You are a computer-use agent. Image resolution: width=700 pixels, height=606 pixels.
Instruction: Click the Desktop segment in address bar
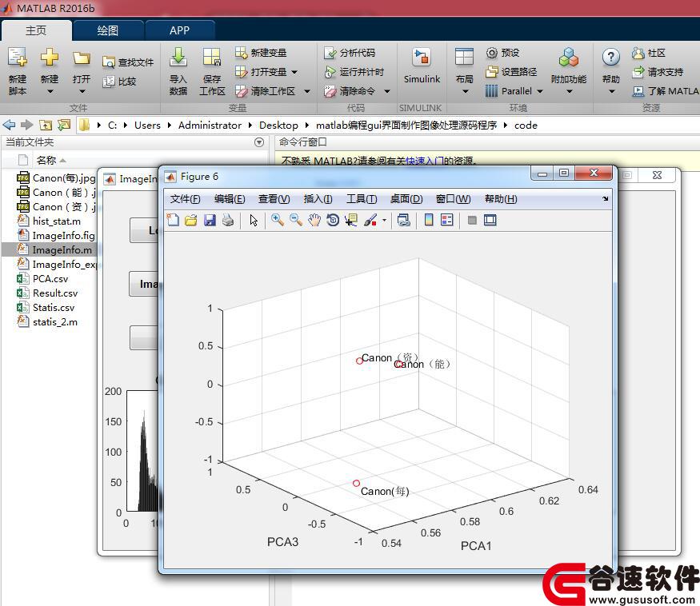[x=278, y=125]
